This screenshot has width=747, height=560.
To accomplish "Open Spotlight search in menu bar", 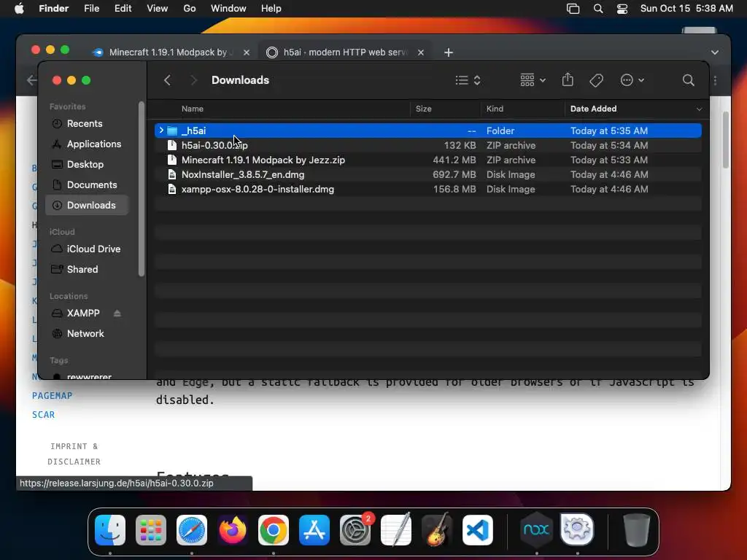I will (x=598, y=9).
